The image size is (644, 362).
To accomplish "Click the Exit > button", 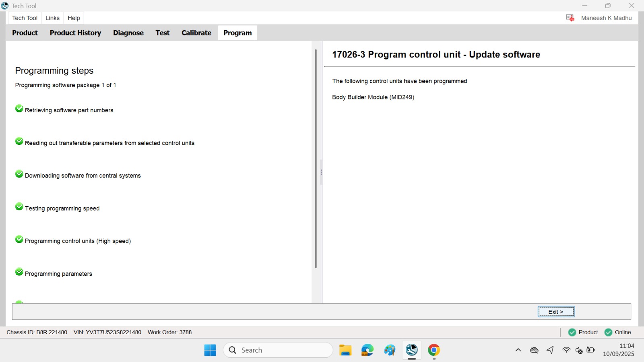I will coord(556,312).
